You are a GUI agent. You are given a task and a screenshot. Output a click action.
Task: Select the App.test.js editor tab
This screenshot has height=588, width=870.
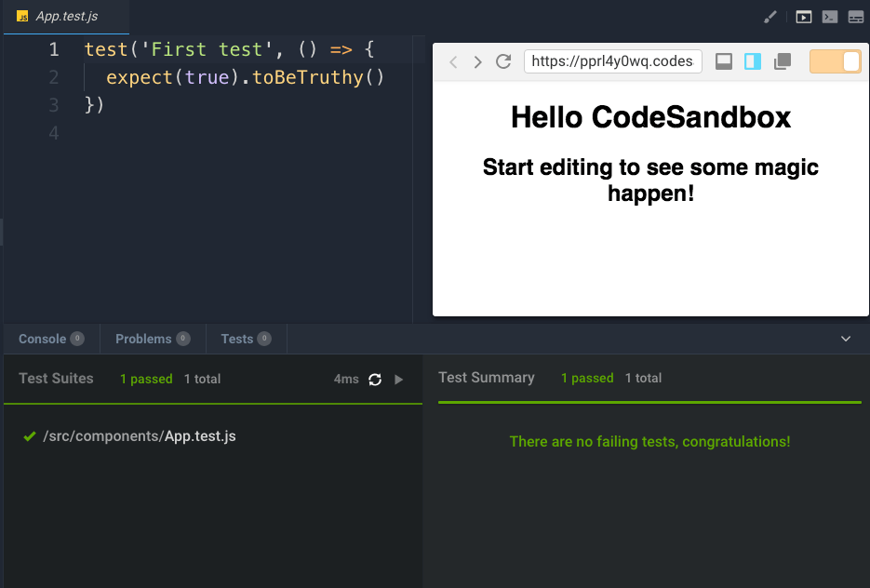[x=65, y=17]
